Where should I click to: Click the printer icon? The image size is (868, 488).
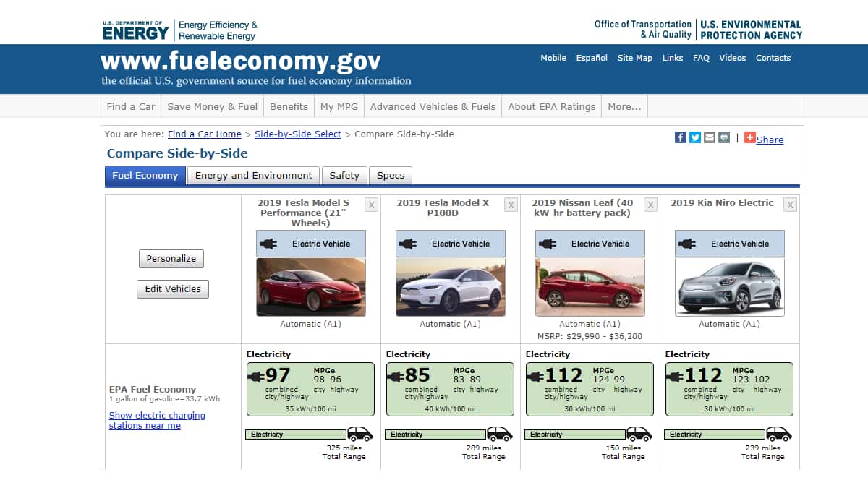(x=723, y=137)
